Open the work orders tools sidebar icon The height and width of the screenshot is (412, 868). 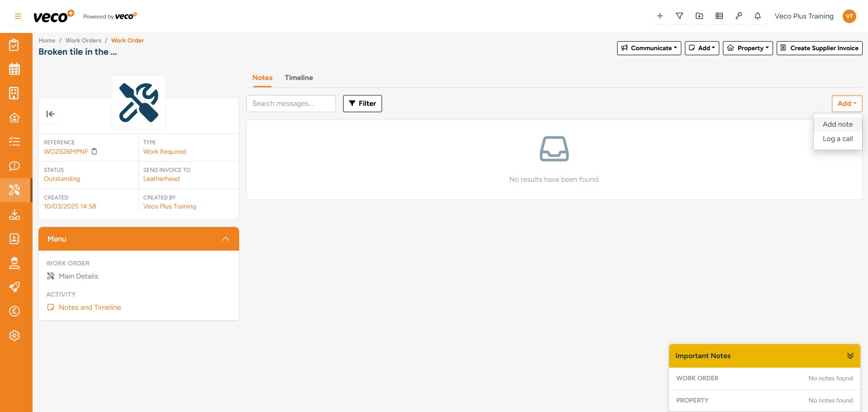[x=14, y=190]
